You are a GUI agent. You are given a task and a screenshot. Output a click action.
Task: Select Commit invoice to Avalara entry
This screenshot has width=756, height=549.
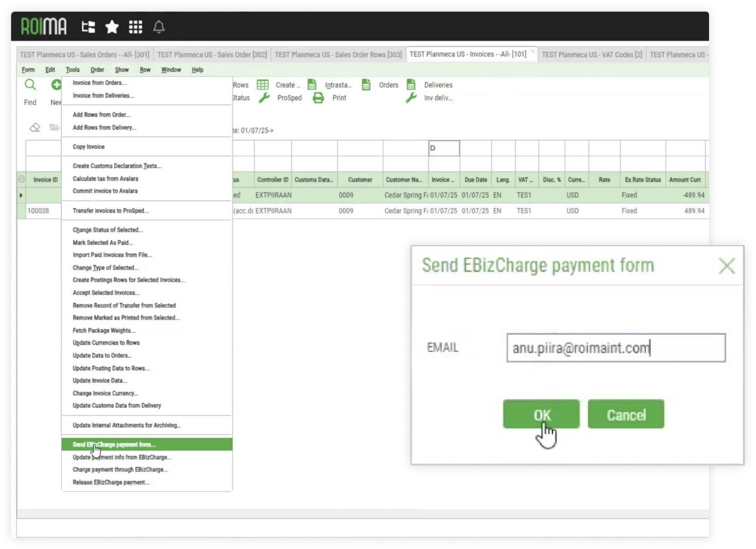(x=147, y=191)
